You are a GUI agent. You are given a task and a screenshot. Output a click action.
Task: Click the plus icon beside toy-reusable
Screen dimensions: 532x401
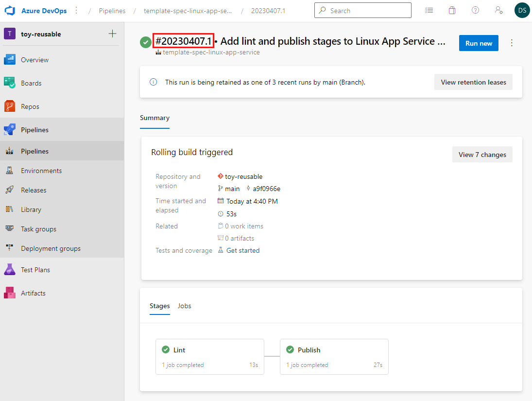pyautogui.click(x=112, y=34)
